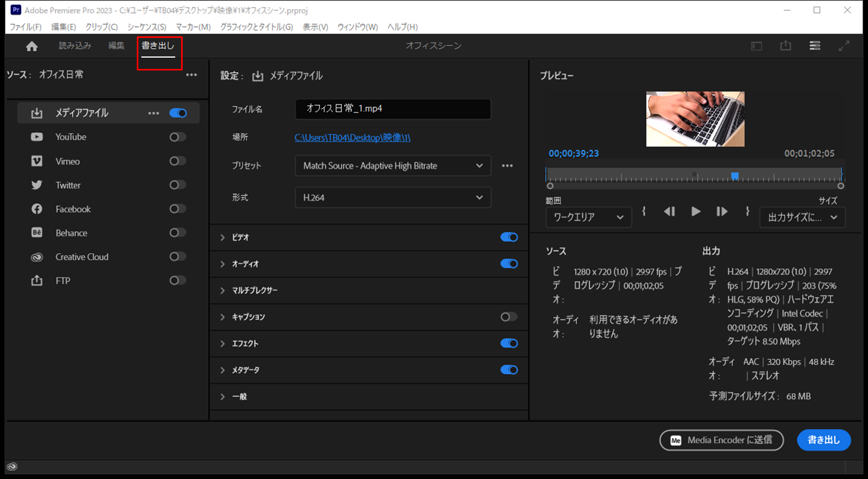Turn off the ビデオ export toggle
Image resolution: width=868 pixels, height=479 pixels.
(509, 237)
